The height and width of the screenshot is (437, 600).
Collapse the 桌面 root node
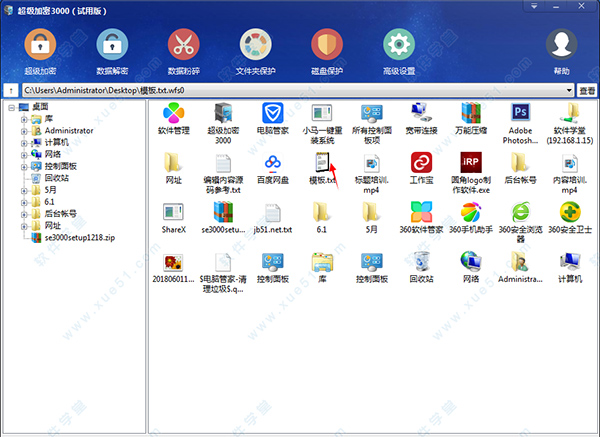pyautogui.click(x=11, y=106)
